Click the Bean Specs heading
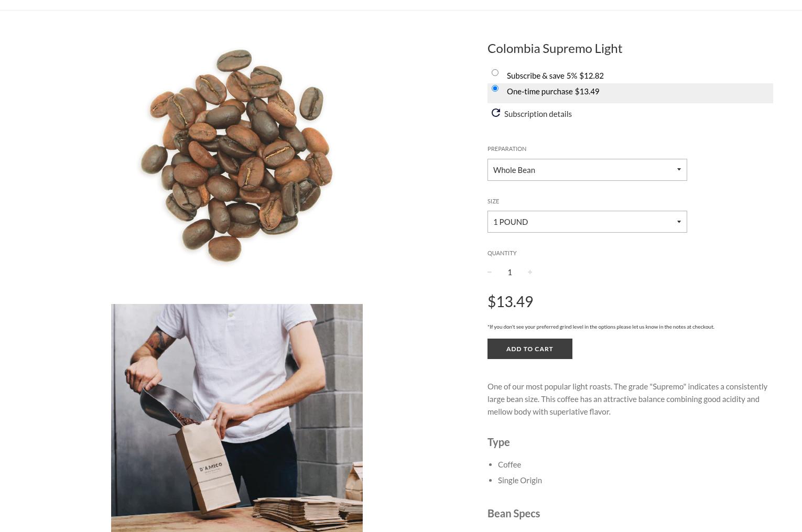This screenshot has height=532, width=802. 514,513
